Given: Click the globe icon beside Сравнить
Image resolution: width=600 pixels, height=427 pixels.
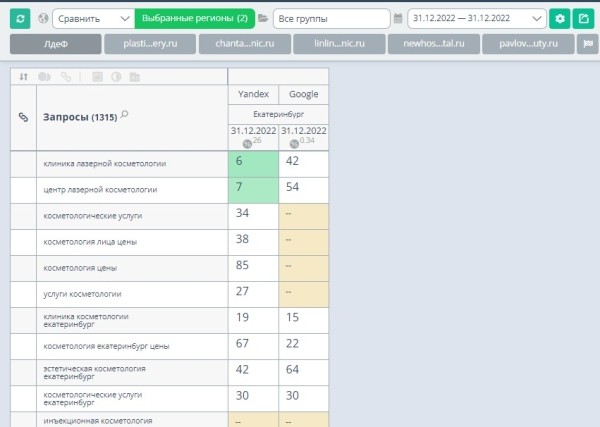Looking at the screenshot, I should pos(43,18).
